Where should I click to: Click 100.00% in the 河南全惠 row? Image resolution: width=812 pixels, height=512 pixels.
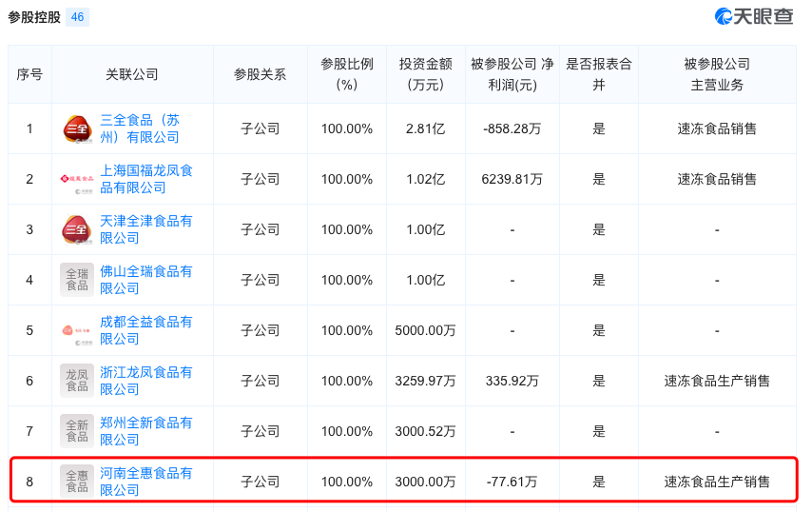(x=347, y=482)
